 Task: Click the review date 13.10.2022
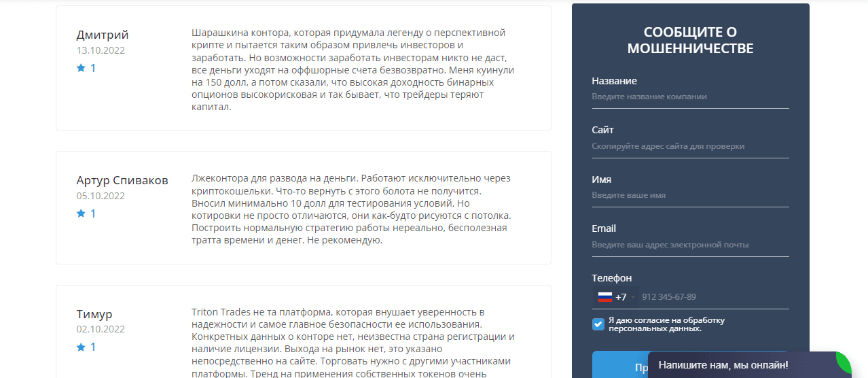click(x=101, y=50)
